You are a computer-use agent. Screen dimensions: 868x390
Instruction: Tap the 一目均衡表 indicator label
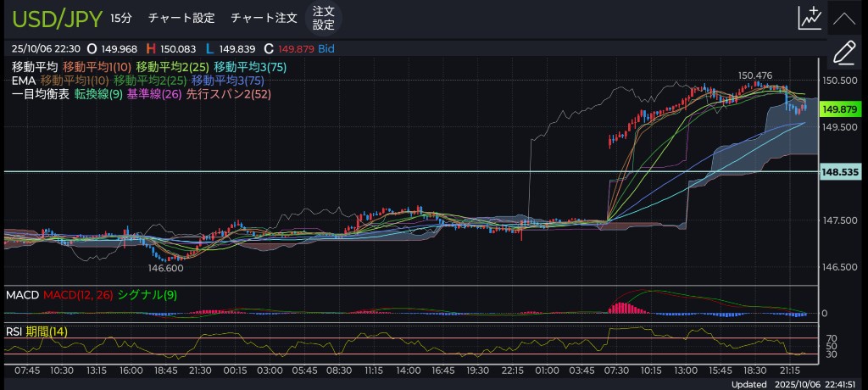pos(41,94)
